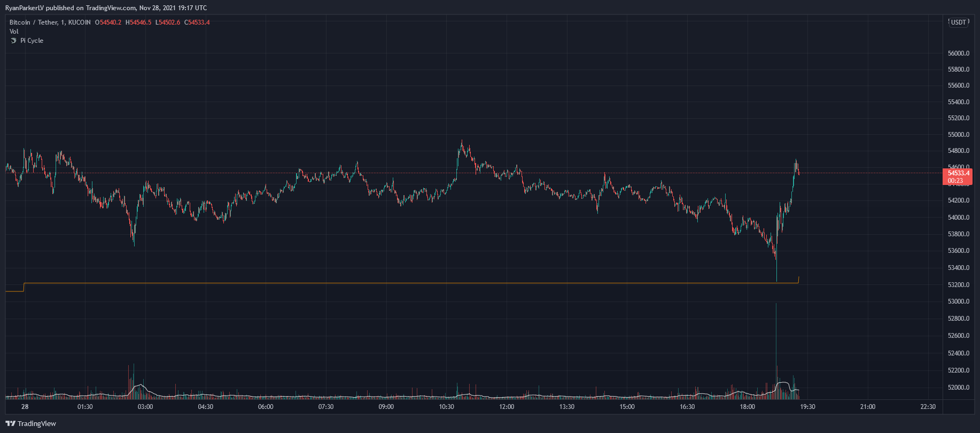This screenshot has height=433, width=980.
Task: Open the USDT currency selector
Action: (x=958, y=22)
